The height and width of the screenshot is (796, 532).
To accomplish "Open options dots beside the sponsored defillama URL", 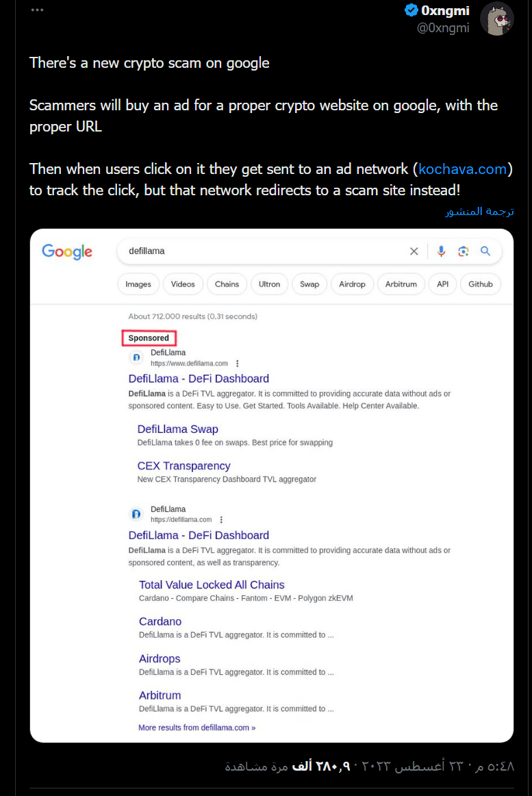I will (237, 364).
